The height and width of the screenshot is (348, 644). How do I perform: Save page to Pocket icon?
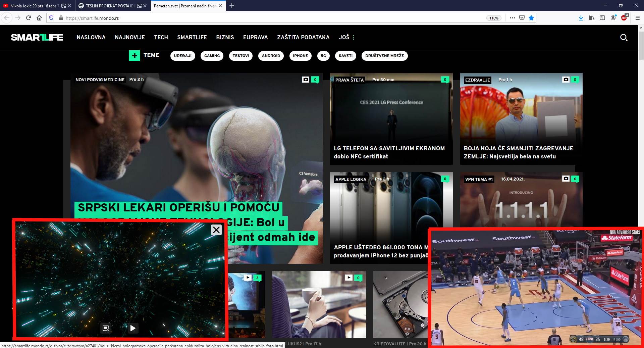522,18
